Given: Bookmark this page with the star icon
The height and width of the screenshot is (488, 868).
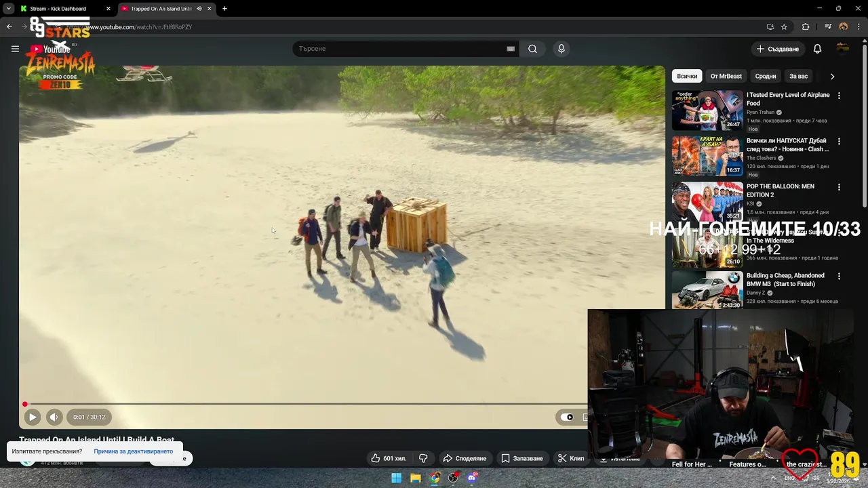Looking at the screenshot, I should tap(784, 27).
